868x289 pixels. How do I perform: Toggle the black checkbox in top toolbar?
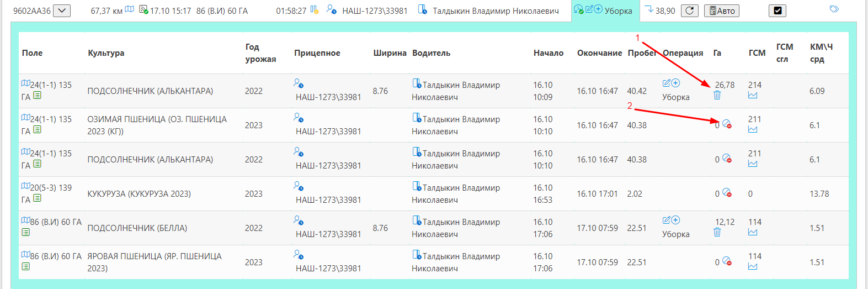[x=778, y=10]
